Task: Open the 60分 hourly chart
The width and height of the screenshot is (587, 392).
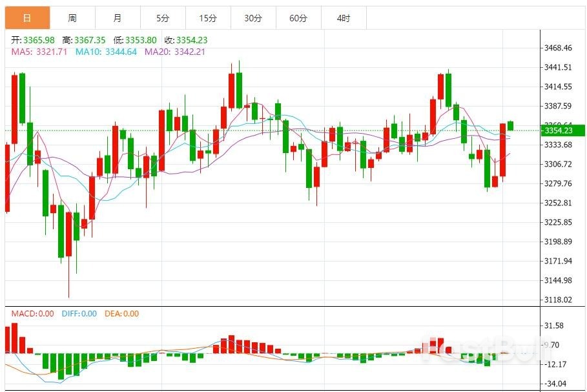Action: (298, 18)
